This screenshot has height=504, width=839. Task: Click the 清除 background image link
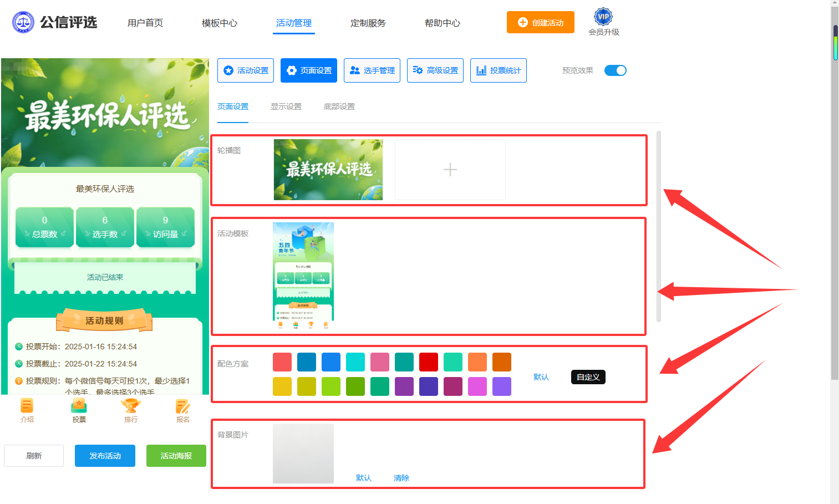[x=401, y=478]
